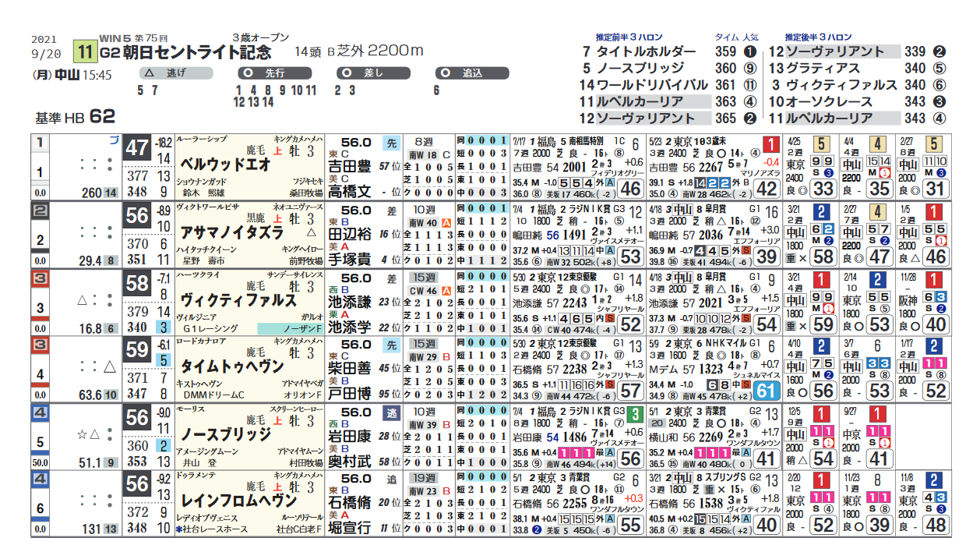The image size is (980, 538).
Task: Click training note CW 46 A
Action: coord(430,291)
